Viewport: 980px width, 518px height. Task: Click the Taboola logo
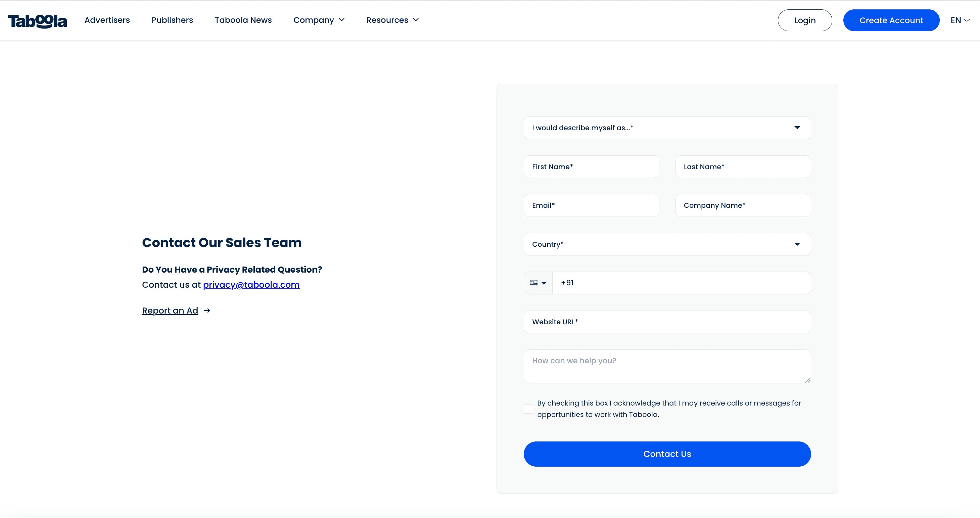(x=37, y=20)
